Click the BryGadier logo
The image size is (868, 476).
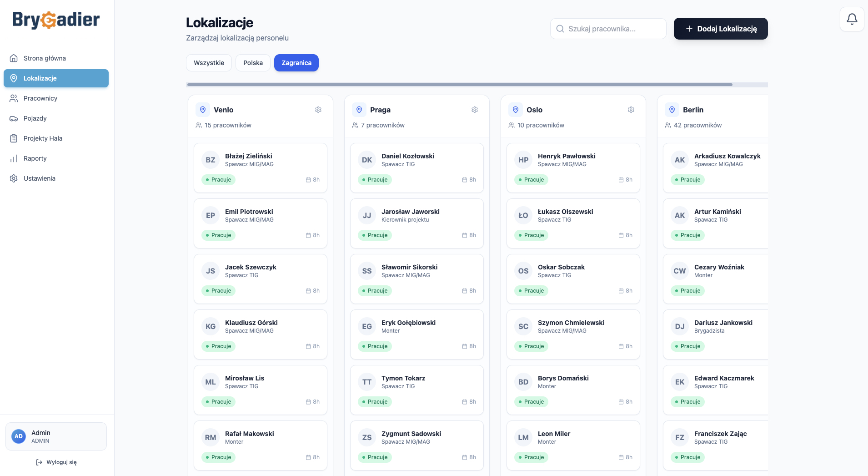coord(56,20)
